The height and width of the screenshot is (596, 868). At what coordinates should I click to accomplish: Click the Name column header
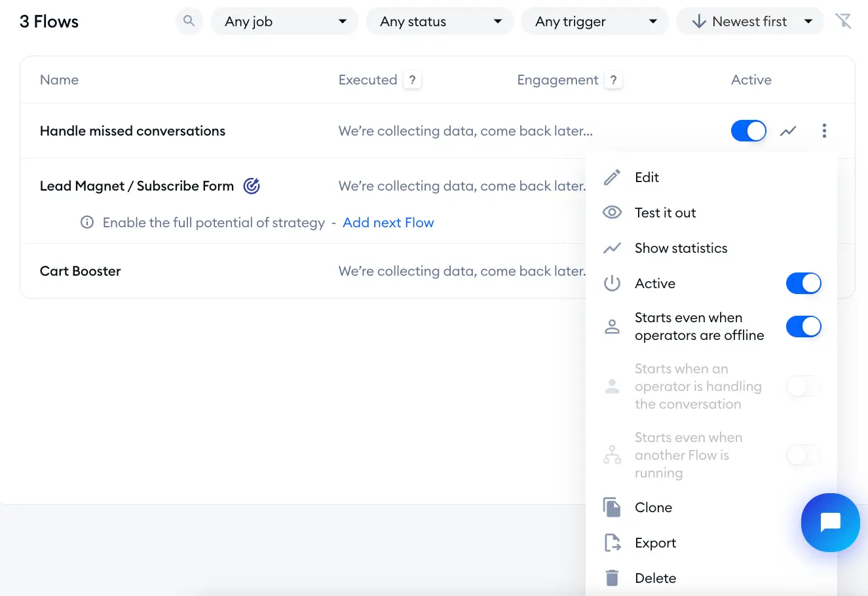(59, 80)
